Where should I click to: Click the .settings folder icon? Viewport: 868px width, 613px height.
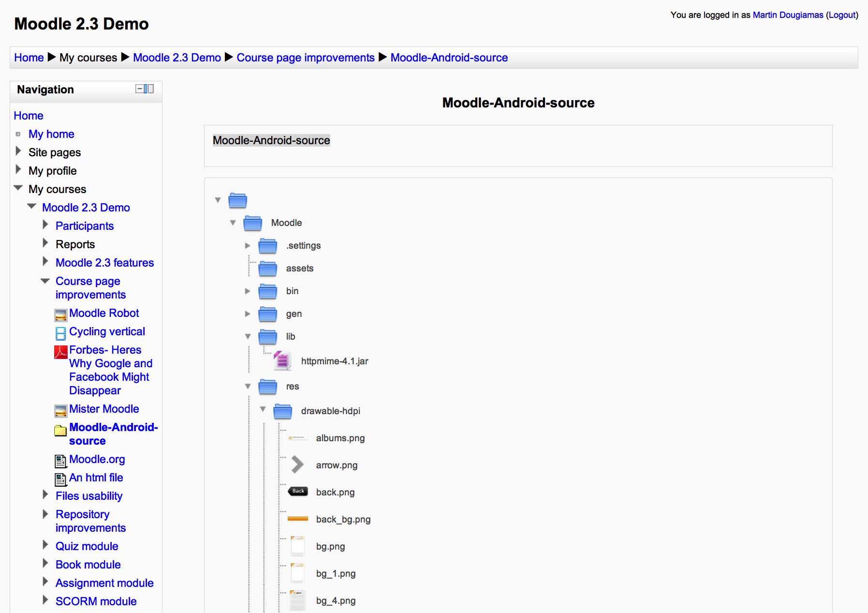[267, 246]
